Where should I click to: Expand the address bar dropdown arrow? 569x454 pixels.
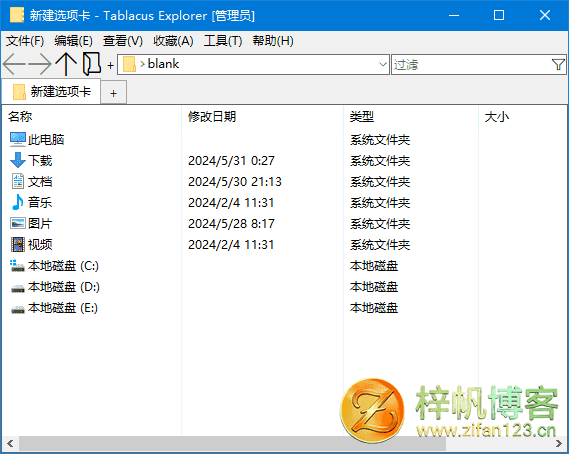point(383,65)
